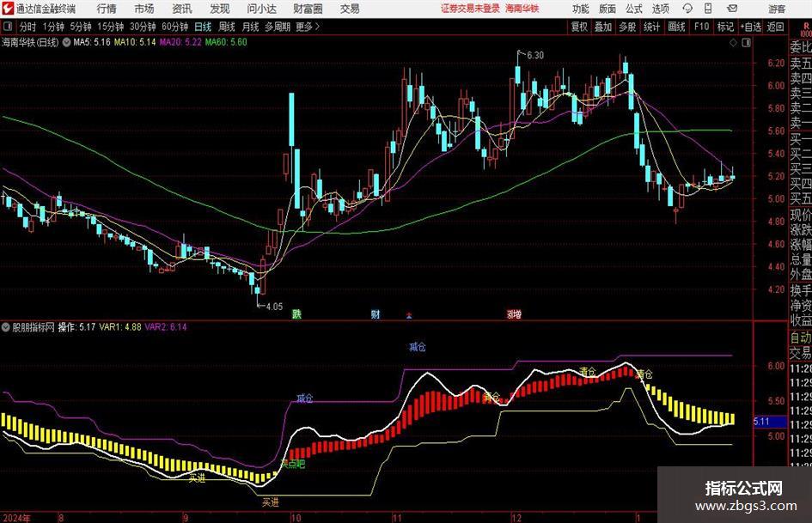Toggle the panel layout icon left of 分时

(8, 27)
